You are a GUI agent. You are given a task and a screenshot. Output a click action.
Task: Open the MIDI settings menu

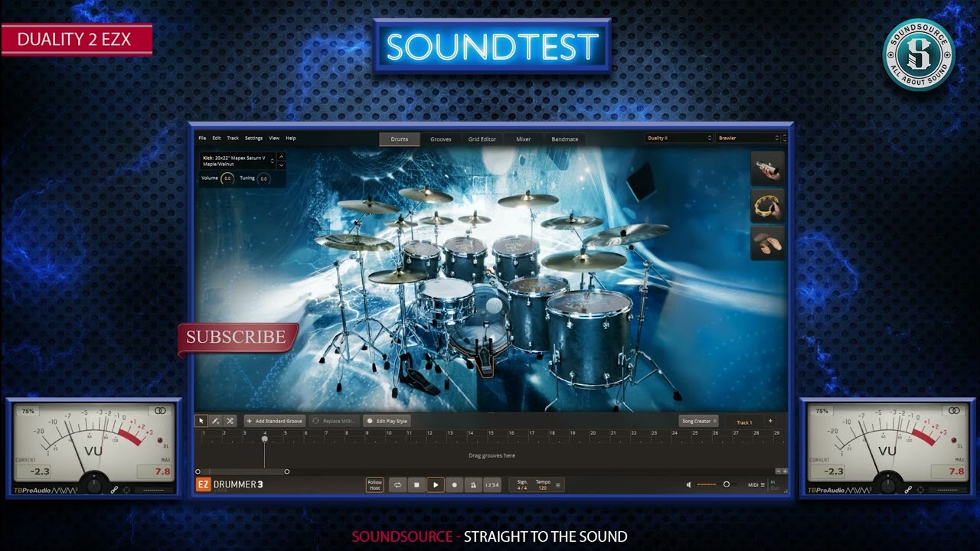(756, 484)
